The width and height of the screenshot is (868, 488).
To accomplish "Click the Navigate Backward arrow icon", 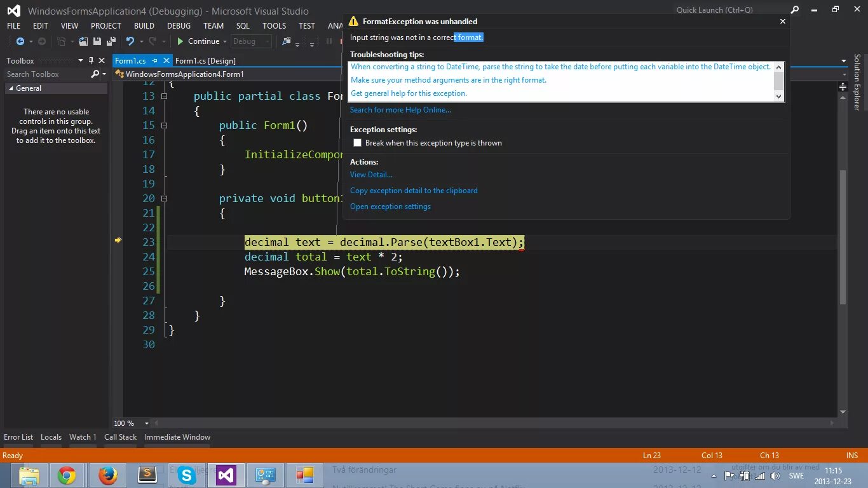I will [x=20, y=41].
